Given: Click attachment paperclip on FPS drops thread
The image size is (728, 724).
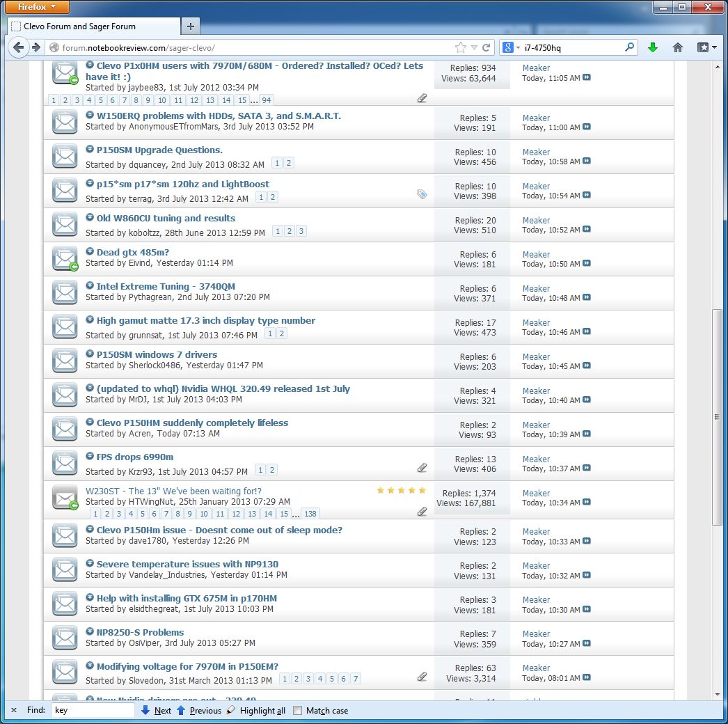Looking at the screenshot, I should [422, 468].
